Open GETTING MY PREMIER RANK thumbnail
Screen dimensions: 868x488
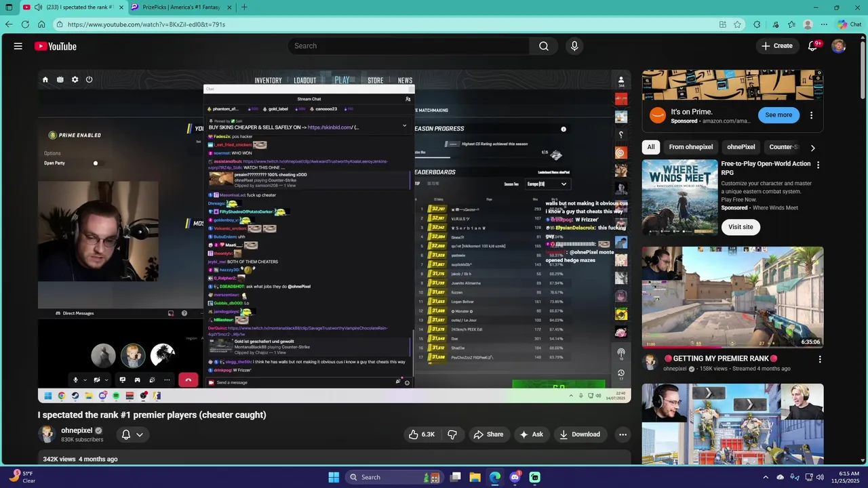tap(733, 298)
